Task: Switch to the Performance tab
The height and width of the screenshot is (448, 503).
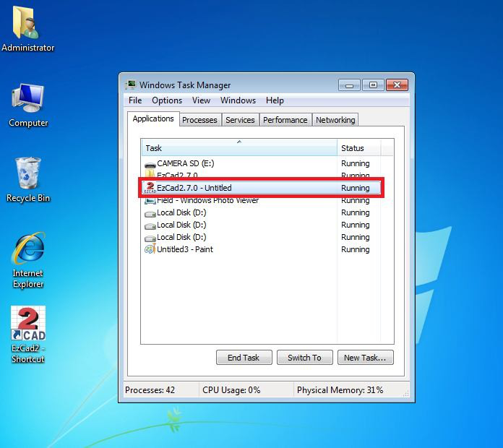Action: pyautogui.click(x=285, y=120)
